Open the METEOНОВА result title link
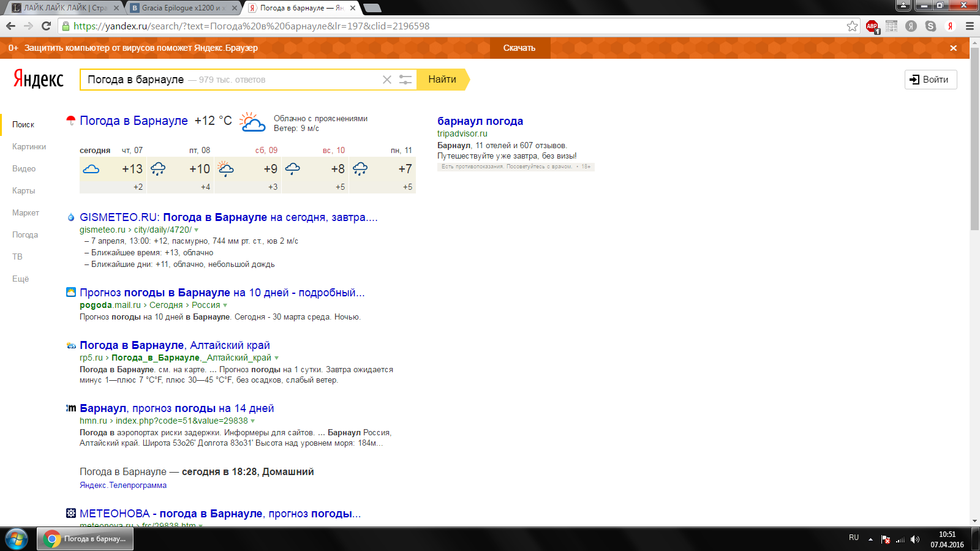Viewport: 980px width, 551px height. click(x=220, y=514)
